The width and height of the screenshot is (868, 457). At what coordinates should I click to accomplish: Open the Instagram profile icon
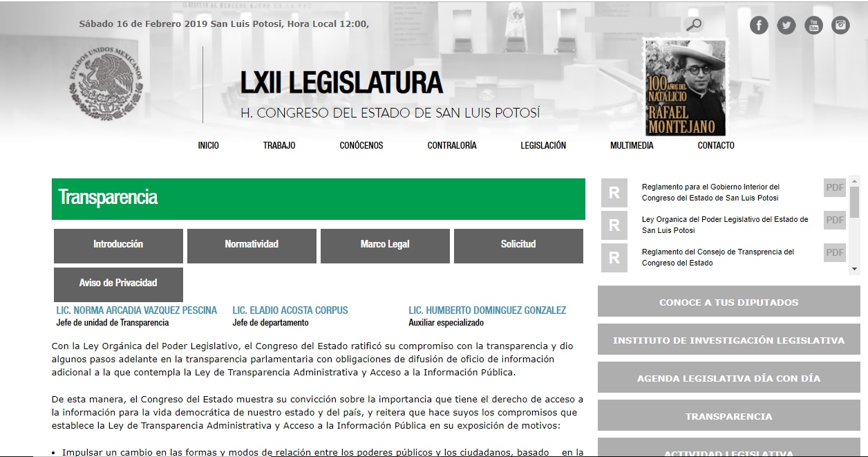click(x=840, y=25)
